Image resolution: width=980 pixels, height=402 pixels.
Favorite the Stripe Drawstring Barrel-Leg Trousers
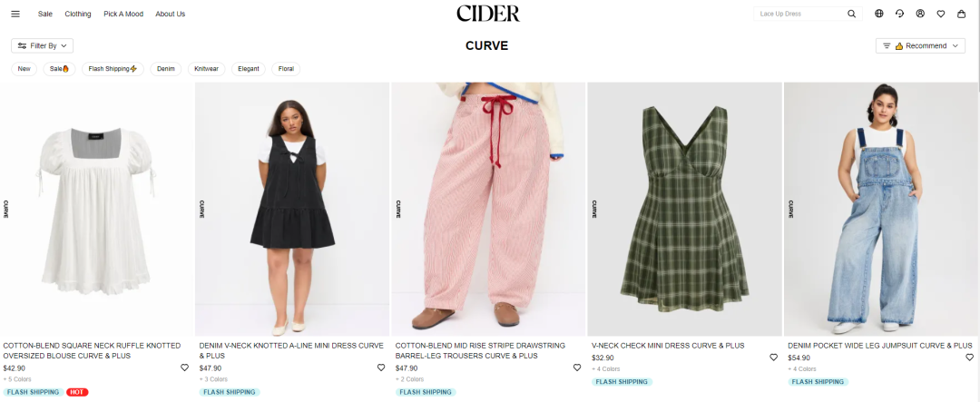point(577,368)
